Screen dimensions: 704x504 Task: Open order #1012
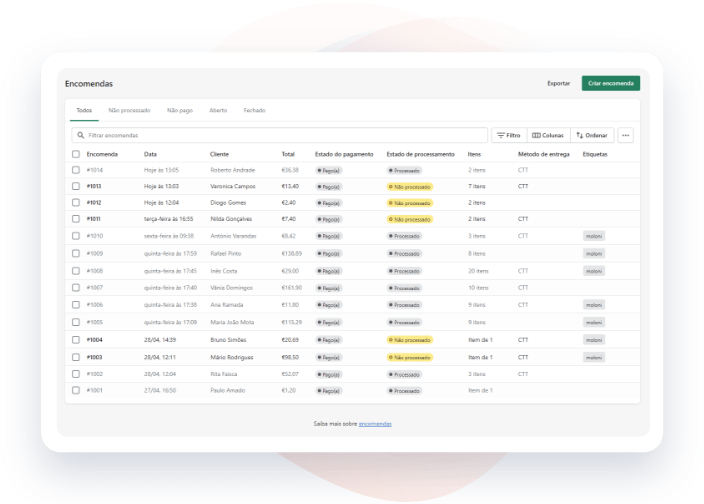[94, 202]
